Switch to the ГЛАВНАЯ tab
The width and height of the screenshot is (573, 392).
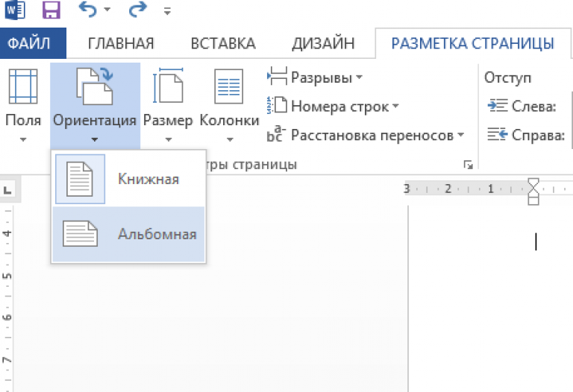tap(121, 43)
